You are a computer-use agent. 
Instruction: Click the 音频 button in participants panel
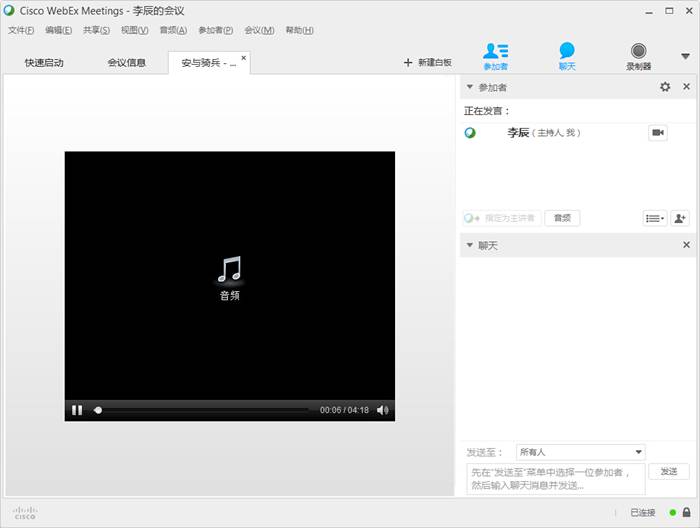tap(562, 218)
